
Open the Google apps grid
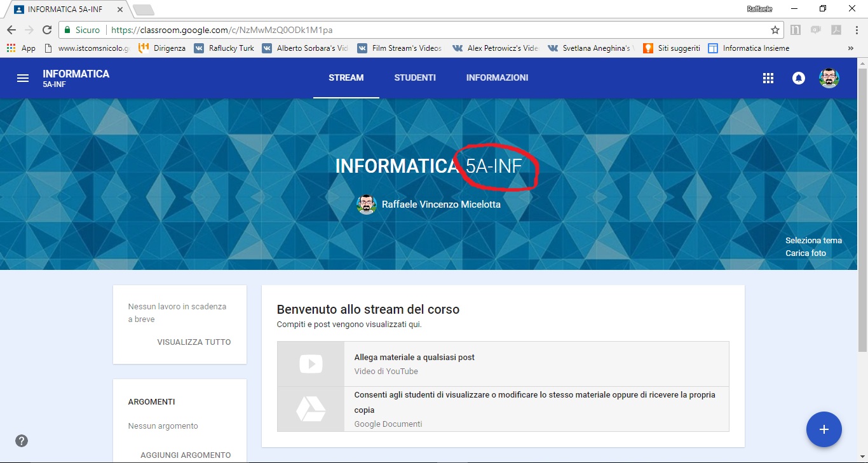[768, 78]
